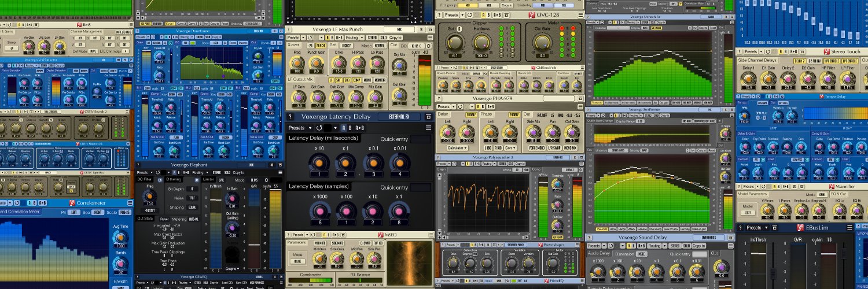Click L/R SWAP in PHA-979
Screen dimensions: 868x289
click(554, 148)
